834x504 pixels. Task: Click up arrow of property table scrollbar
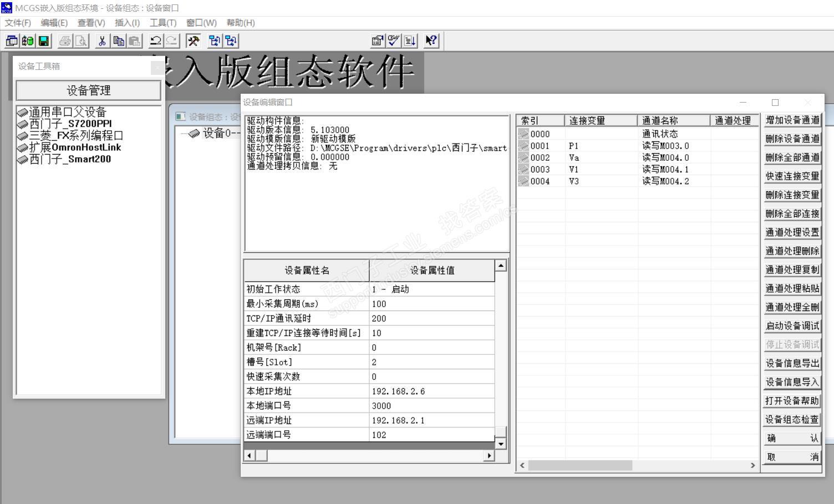point(501,265)
